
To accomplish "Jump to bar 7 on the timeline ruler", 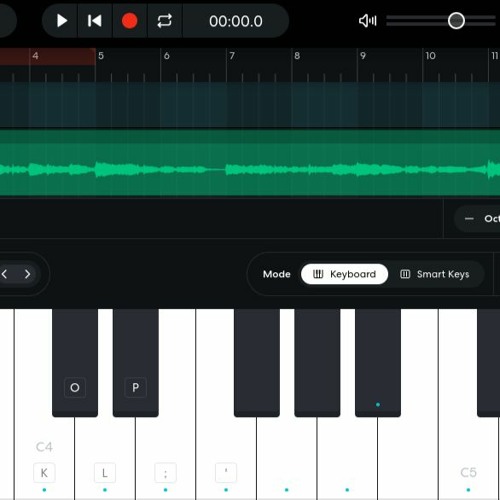I will click(232, 56).
